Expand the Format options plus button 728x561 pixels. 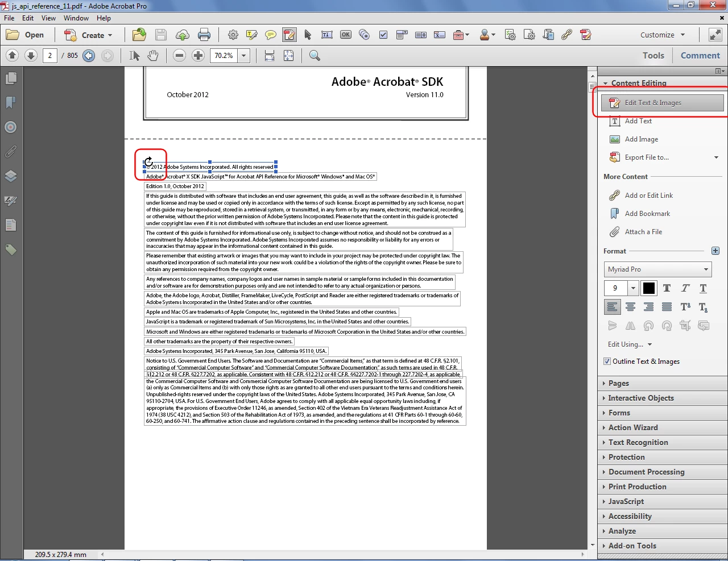tap(715, 251)
